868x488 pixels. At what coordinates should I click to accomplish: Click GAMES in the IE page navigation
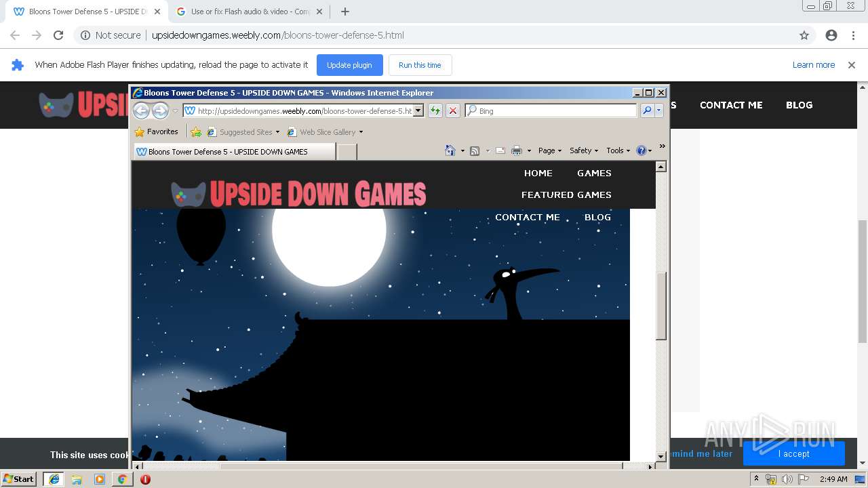[595, 173]
